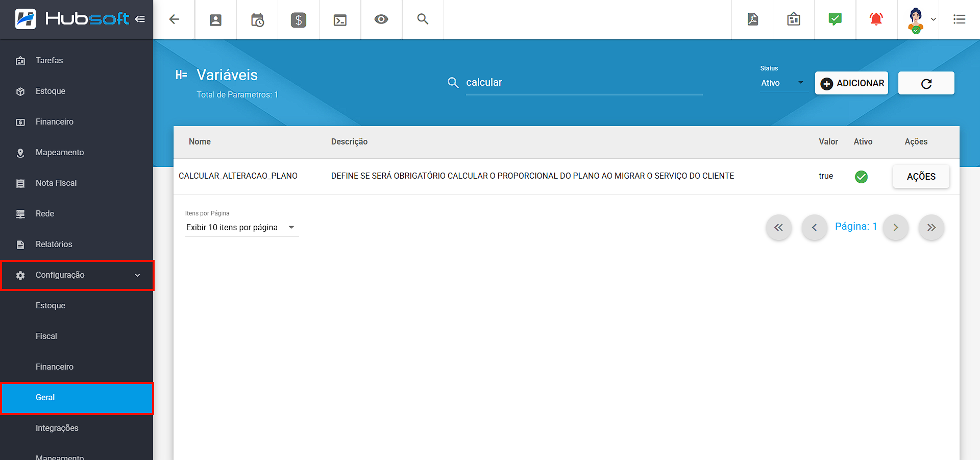The height and width of the screenshot is (460, 980).
Task: Click the ADICIONAR button
Action: point(851,83)
